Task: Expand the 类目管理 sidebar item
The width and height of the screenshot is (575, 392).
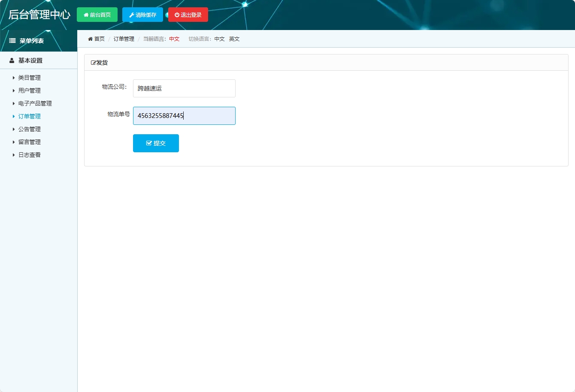Action: pyautogui.click(x=29, y=78)
